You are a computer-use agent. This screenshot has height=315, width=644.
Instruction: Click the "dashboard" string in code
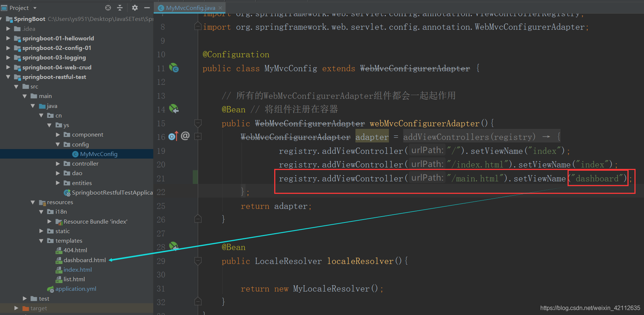pos(597,178)
